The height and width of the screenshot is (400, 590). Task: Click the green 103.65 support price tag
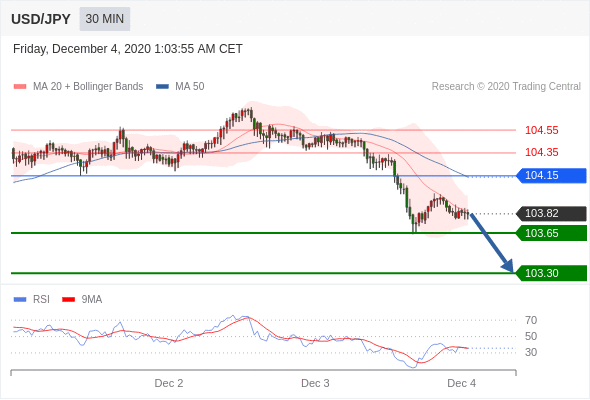tap(552, 233)
